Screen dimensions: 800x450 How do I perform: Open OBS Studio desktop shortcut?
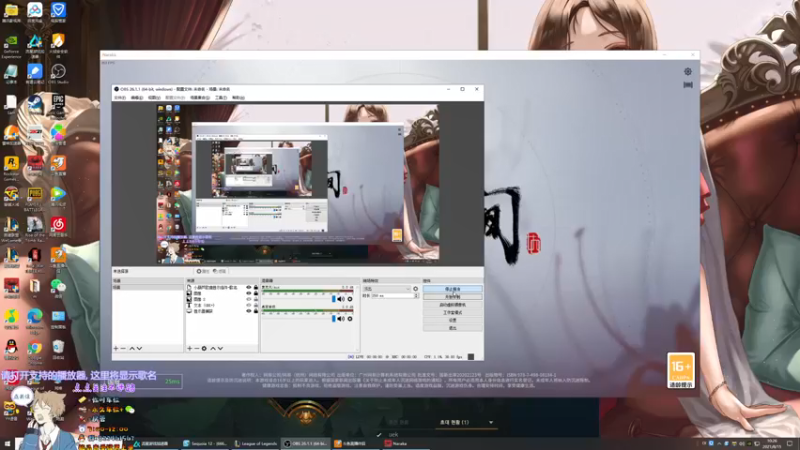pyautogui.click(x=58, y=73)
